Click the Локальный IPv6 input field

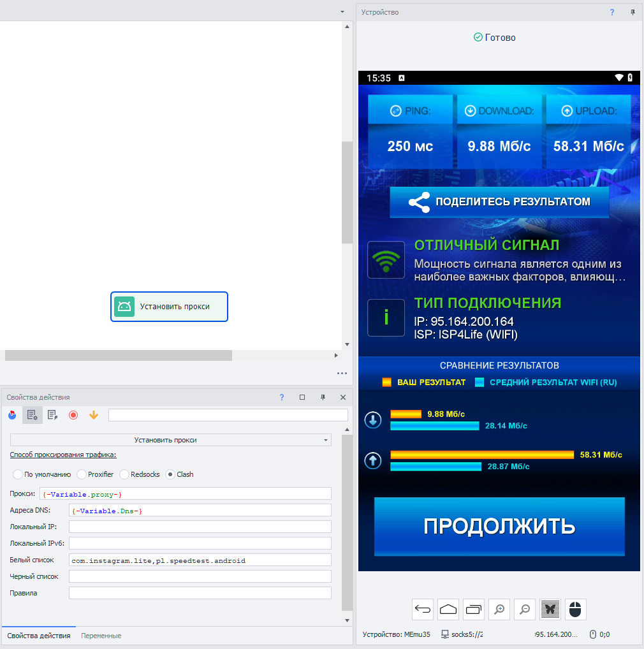(200, 543)
